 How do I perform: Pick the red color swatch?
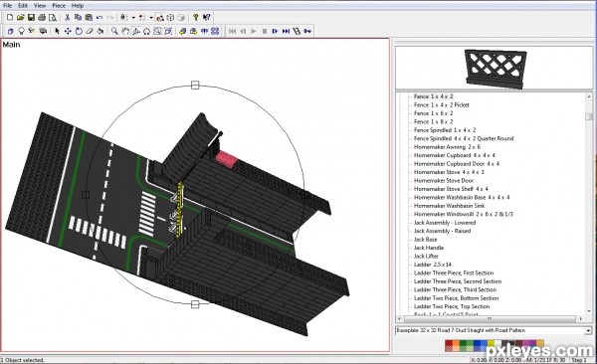click(x=449, y=344)
